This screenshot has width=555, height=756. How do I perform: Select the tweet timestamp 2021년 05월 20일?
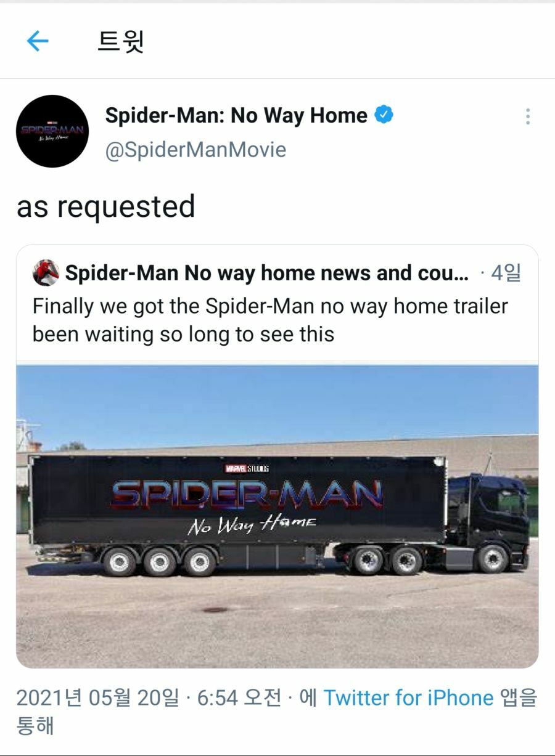(97, 698)
